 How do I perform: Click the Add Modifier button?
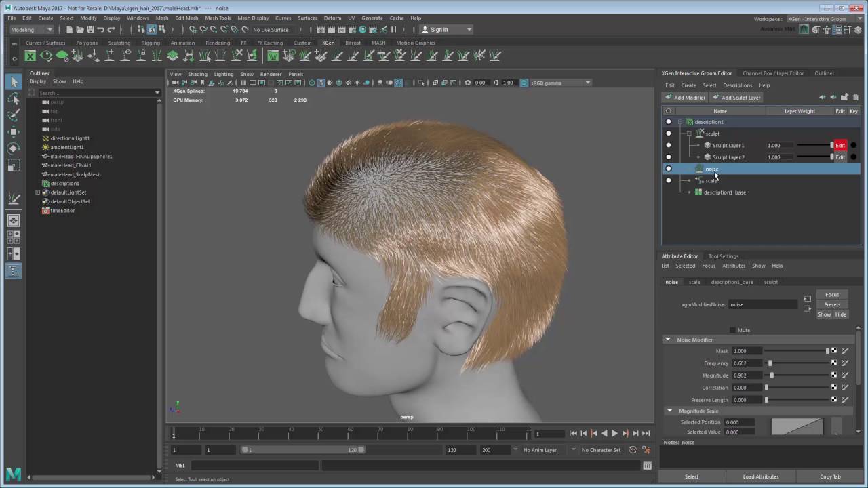click(x=686, y=98)
